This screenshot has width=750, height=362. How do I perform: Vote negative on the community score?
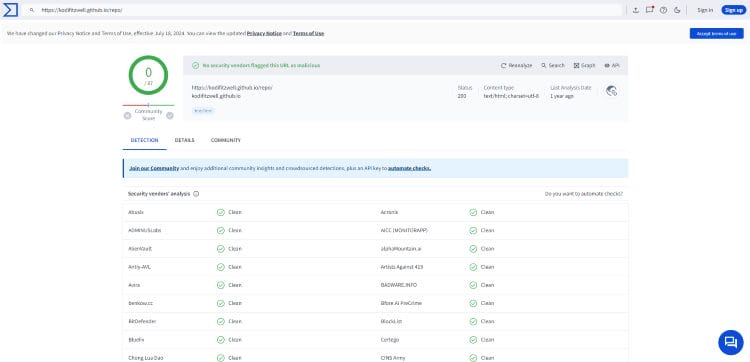(127, 116)
